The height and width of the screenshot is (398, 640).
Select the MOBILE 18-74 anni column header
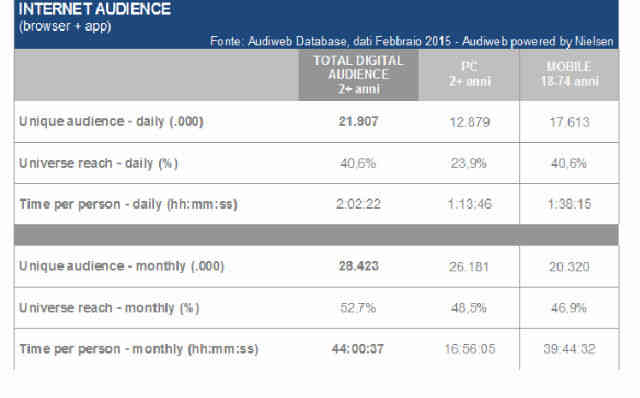coord(569,74)
